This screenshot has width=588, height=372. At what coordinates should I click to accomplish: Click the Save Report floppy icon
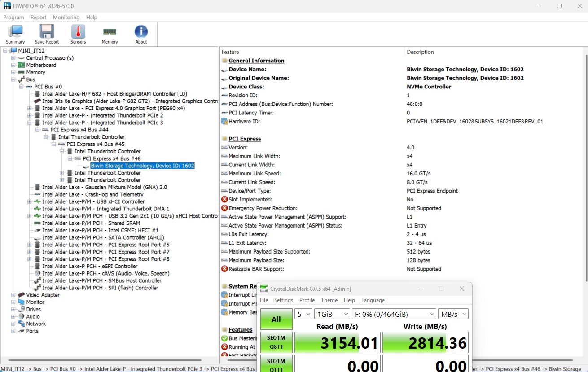(47, 31)
